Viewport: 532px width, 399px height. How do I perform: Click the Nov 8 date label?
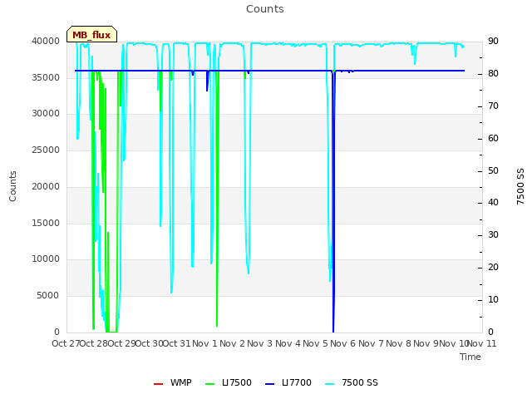coord(398,343)
